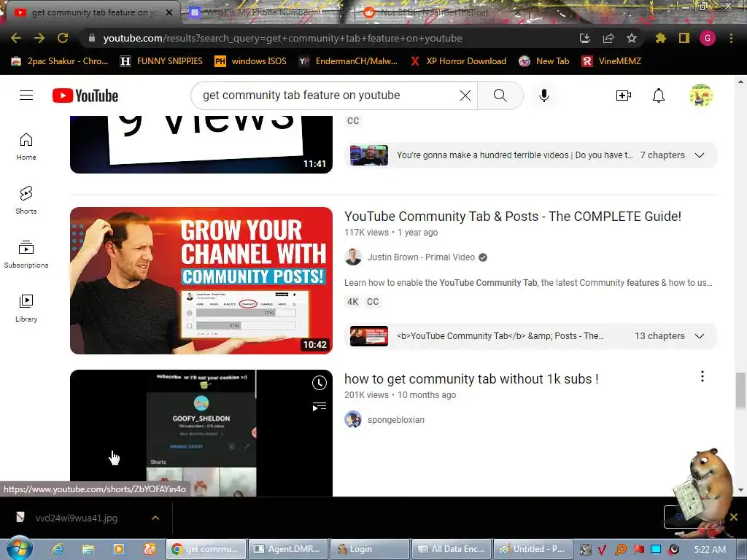
Task: Go to YouTube home via logo
Action: tap(85, 96)
